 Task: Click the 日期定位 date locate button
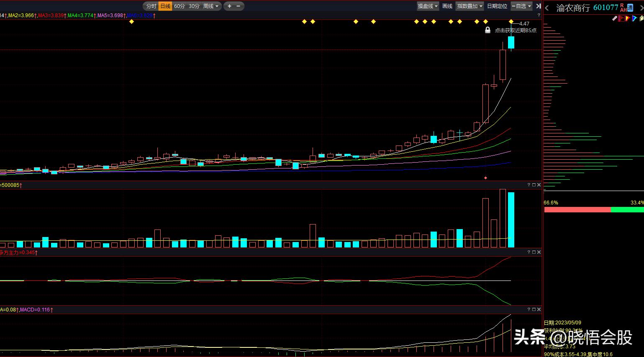coord(497,6)
